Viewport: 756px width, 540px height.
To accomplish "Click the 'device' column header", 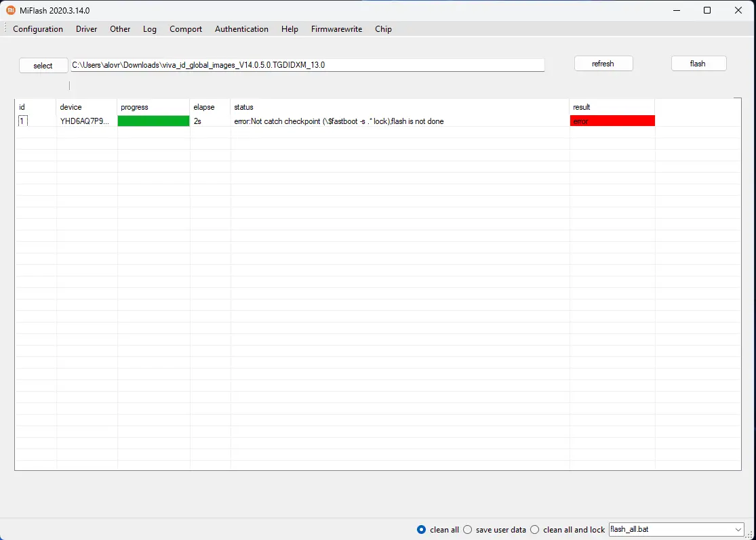I will [86, 107].
